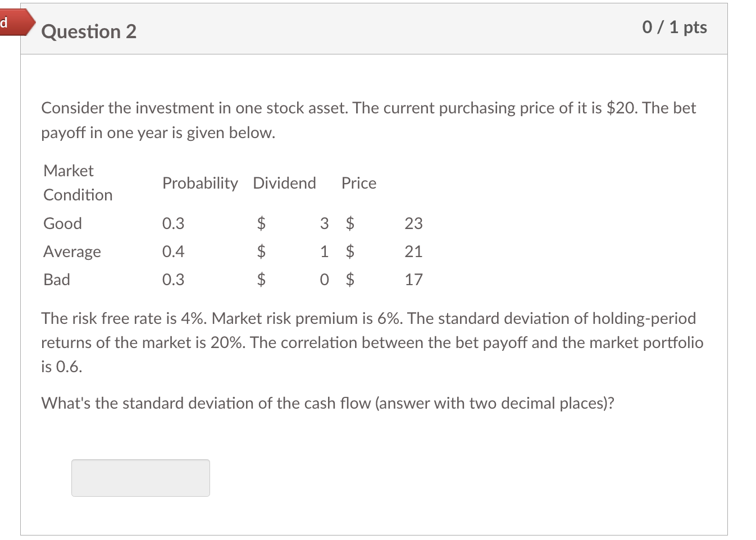Click the 0.4 probability value
Screen dimensions: 756x540
click(x=173, y=251)
